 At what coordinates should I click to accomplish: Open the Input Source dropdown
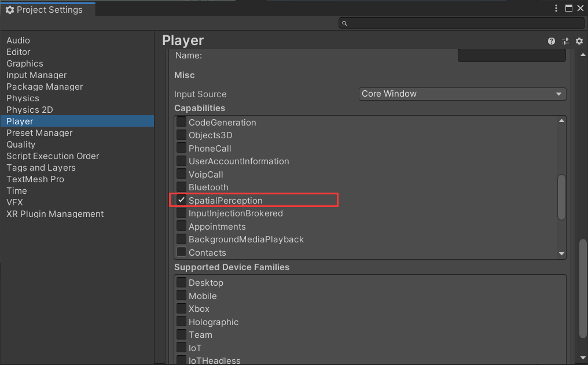click(462, 94)
